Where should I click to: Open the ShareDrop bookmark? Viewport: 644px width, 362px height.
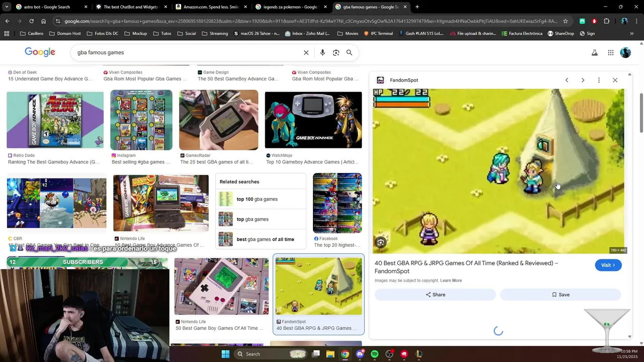(x=560, y=34)
